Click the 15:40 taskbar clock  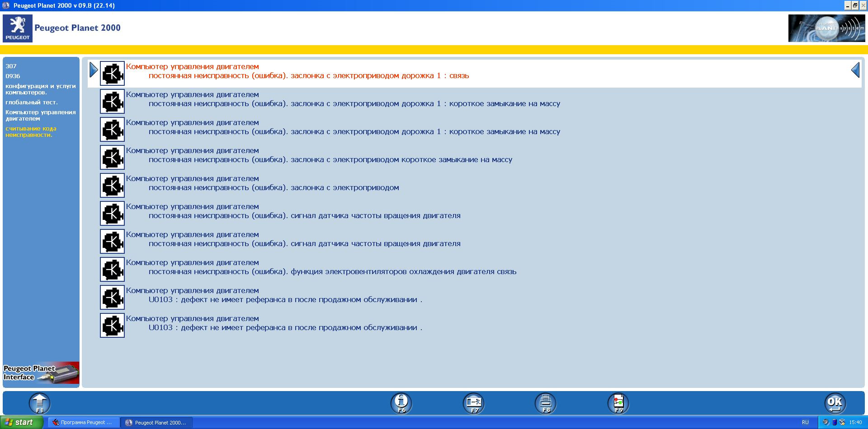pyautogui.click(x=855, y=423)
